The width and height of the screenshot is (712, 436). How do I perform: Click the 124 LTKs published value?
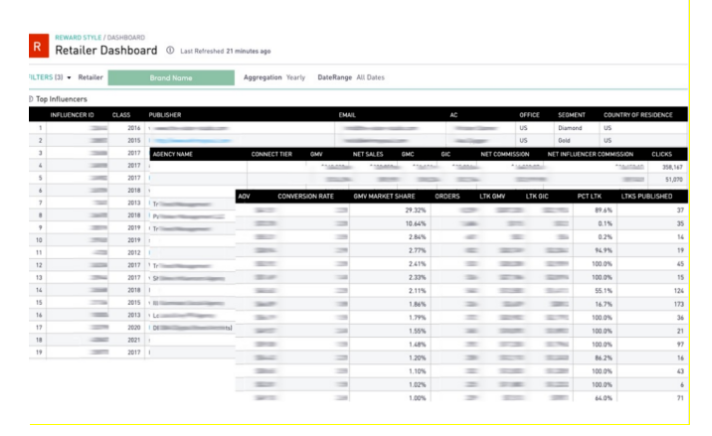pyautogui.click(x=679, y=291)
